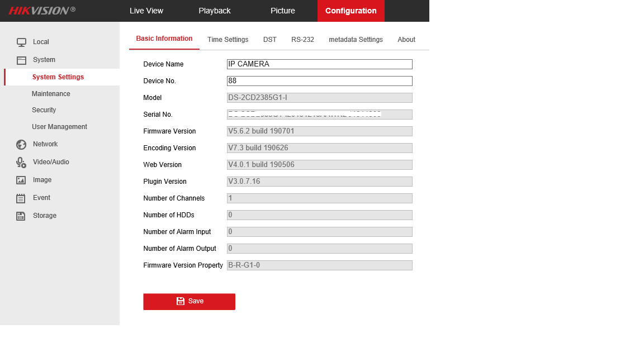Go to User Management settings
This screenshot has width=644, height=362.
tap(59, 127)
